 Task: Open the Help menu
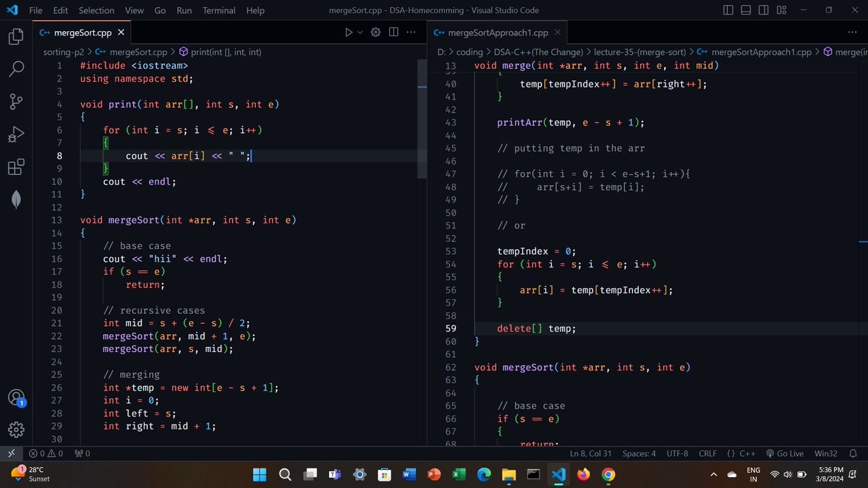pos(255,11)
